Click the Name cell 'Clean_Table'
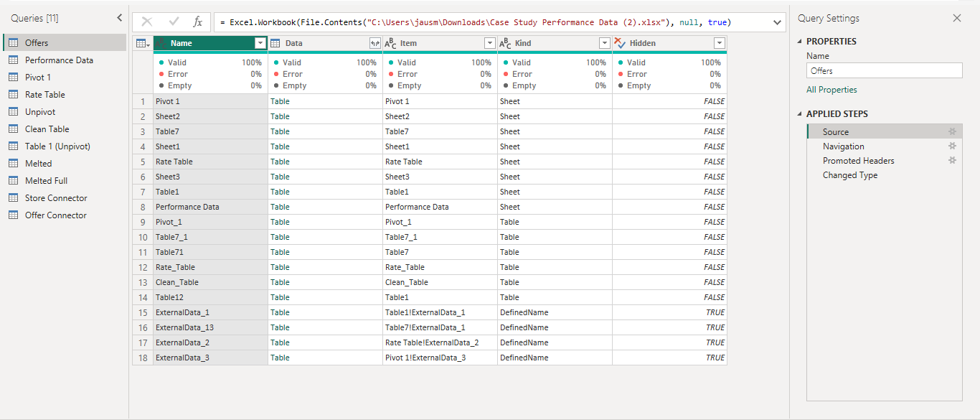This screenshot has width=980, height=420. [x=210, y=282]
